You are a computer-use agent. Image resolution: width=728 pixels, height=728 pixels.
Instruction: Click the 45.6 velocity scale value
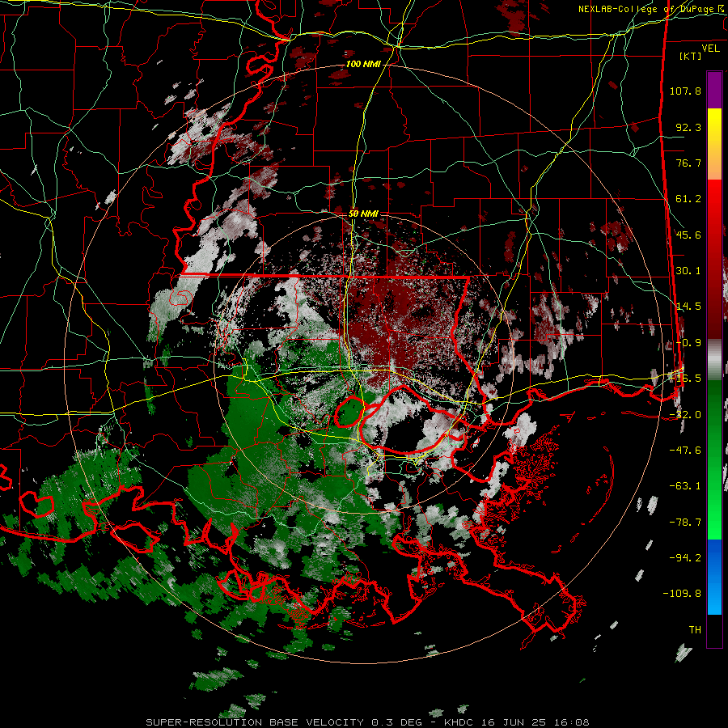[688, 235]
